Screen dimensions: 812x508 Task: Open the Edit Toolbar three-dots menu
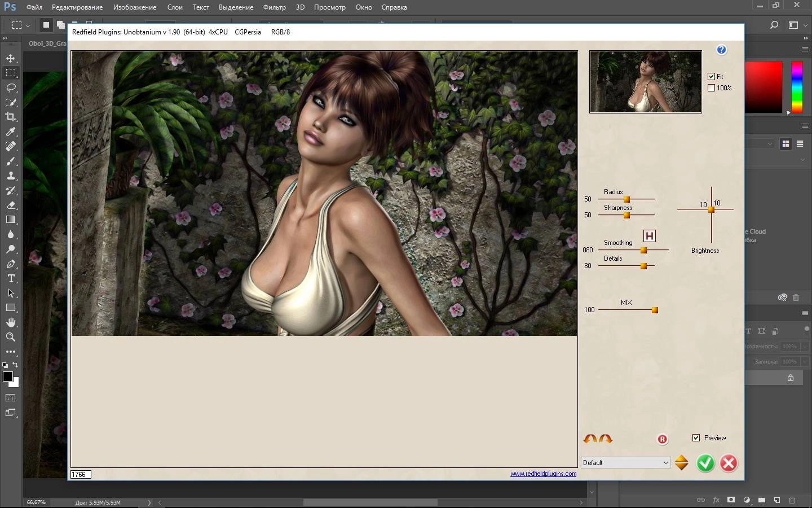(x=11, y=352)
